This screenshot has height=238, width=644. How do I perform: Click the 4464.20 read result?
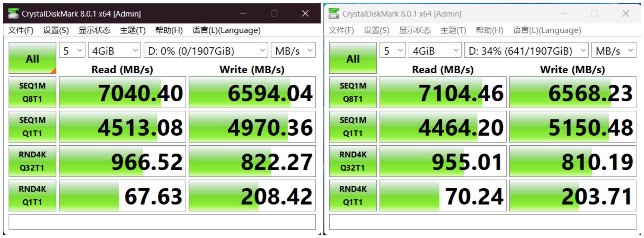[x=443, y=127]
